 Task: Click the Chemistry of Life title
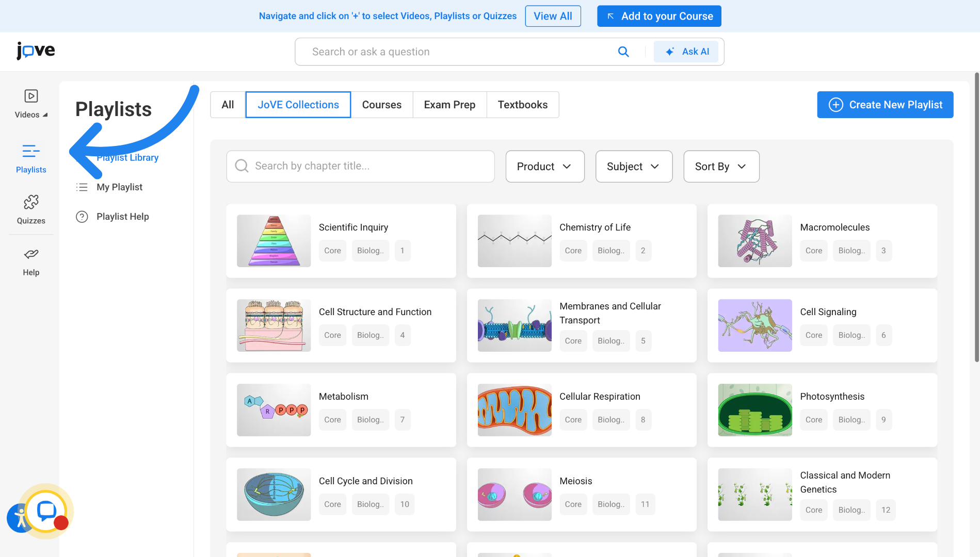click(x=595, y=227)
